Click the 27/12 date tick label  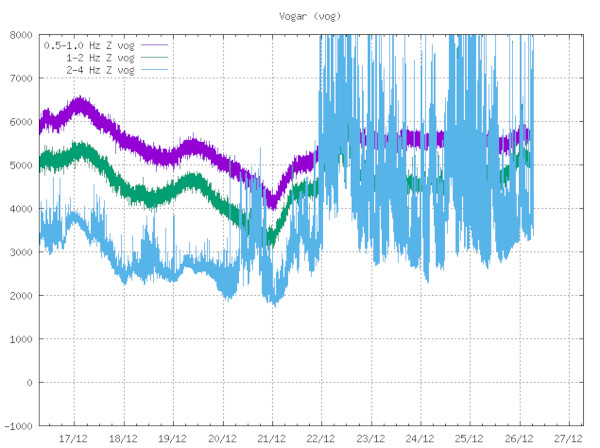click(x=567, y=438)
